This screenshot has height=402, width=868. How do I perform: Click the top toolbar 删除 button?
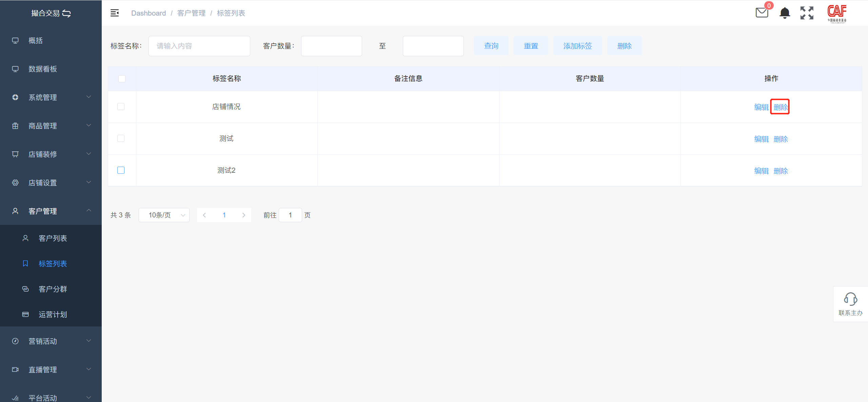point(624,46)
